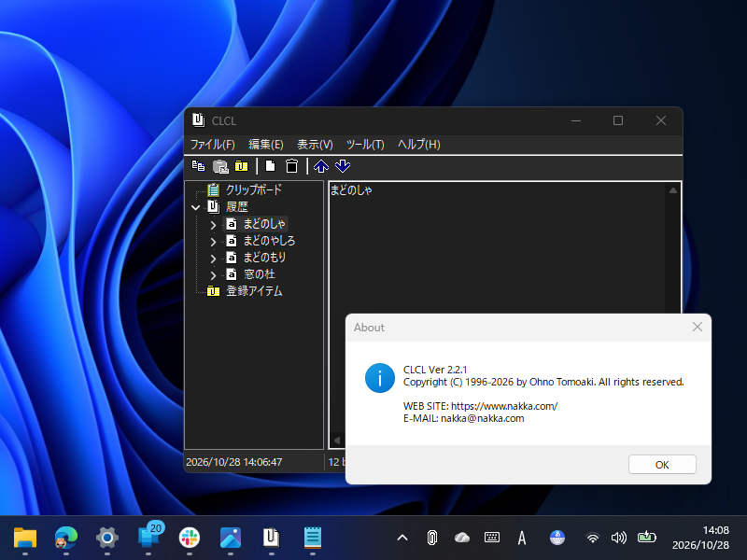
Task: Click the viewer scrollbar up arrow
Action: pyautogui.click(x=672, y=190)
